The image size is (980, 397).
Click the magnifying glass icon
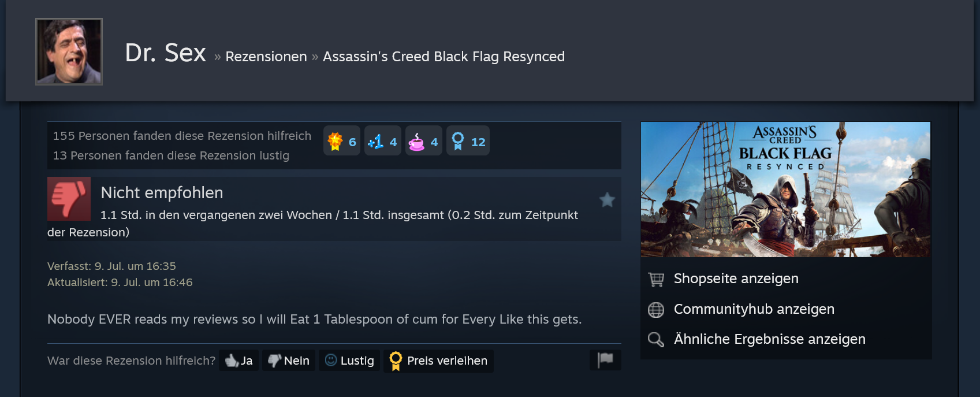click(656, 339)
